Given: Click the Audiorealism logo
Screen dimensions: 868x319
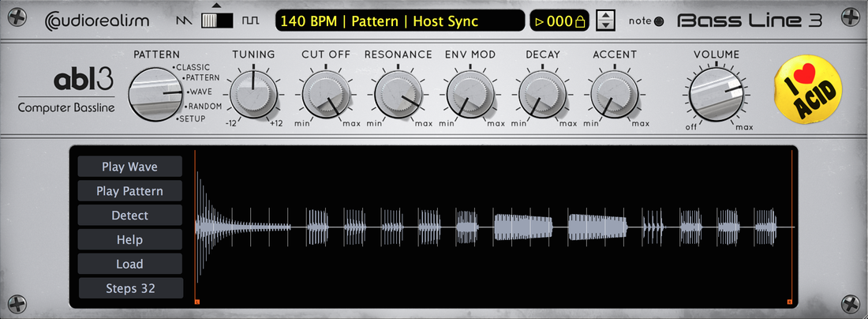Looking at the screenshot, I should click(97, 21).
